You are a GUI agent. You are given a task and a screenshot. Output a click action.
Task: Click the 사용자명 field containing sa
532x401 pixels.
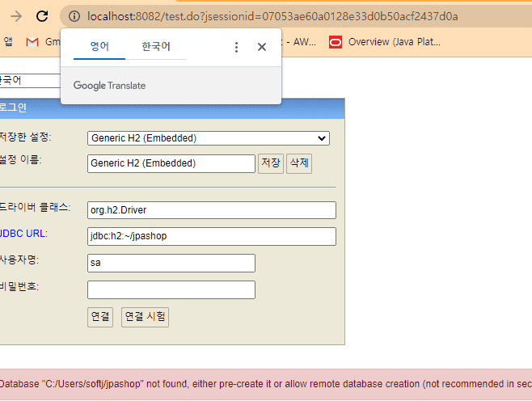click(171, 263)
